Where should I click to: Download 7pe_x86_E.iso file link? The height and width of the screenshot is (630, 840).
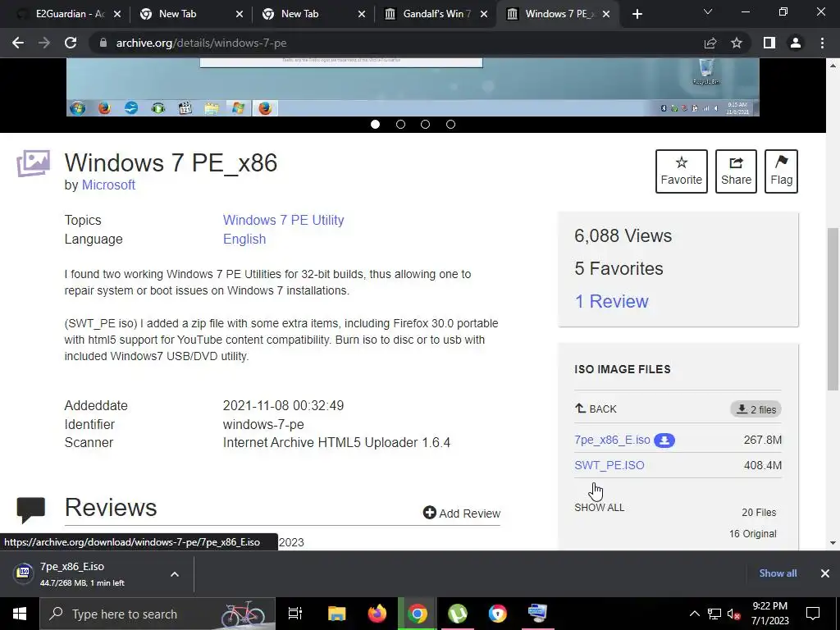pyautogui.click(x=612, y=440)
